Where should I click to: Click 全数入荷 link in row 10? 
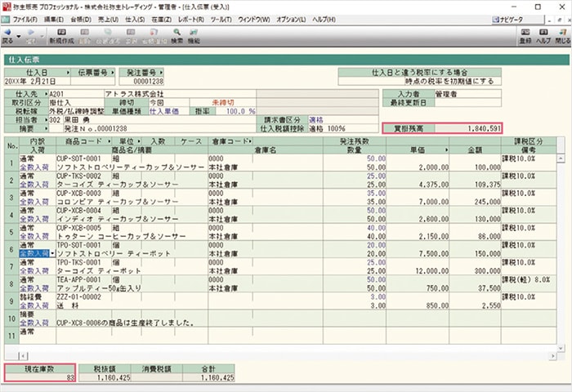pyautogui.click(x=34, y=323)
